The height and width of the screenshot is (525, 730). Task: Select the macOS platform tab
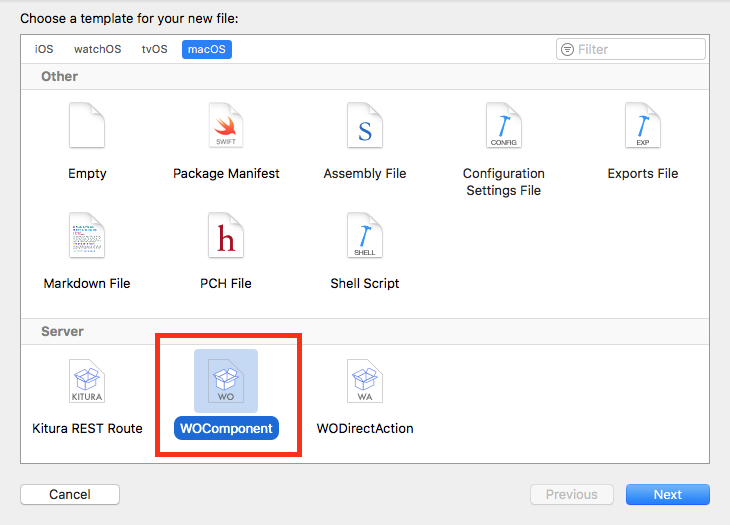click(207, 49)
